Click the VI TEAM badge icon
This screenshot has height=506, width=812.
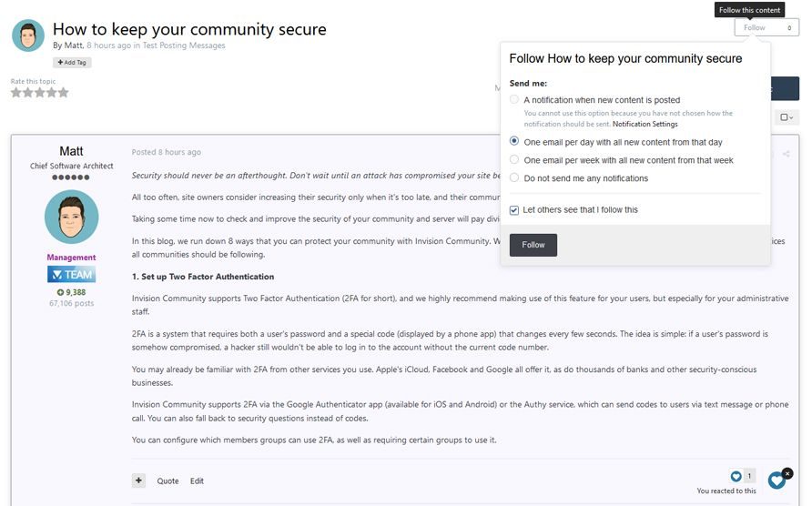[71, 274]
